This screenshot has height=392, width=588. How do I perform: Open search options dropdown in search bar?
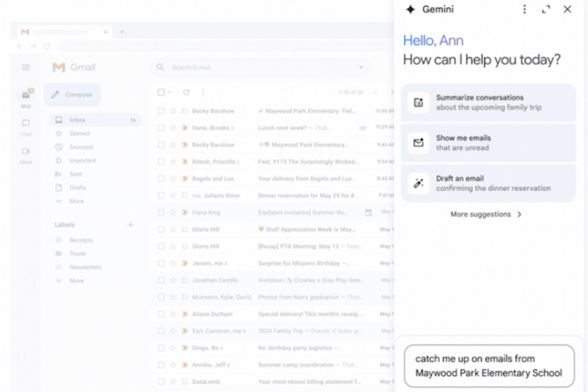tap(361, 67)
